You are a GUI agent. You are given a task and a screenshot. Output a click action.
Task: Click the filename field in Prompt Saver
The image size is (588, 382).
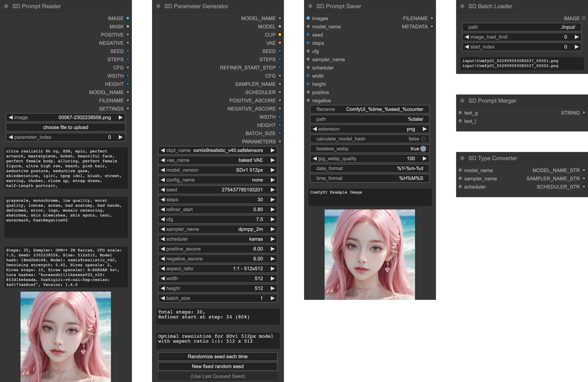pos(369,109)
